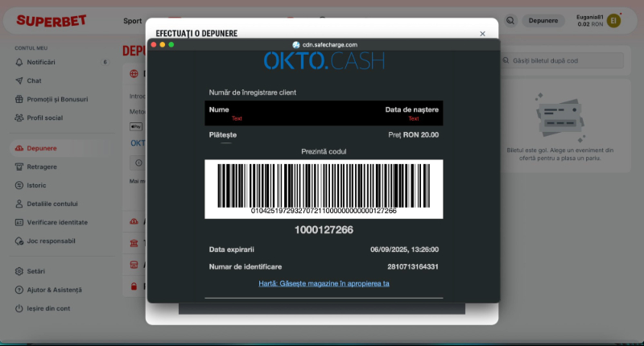Select Depunere in the sidebar
The image size is (644, 346).
42,148
